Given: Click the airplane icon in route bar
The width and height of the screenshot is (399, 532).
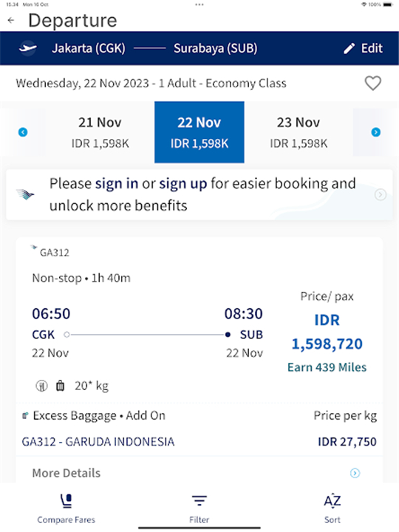Looking at the screenshot, I should 27,48.
